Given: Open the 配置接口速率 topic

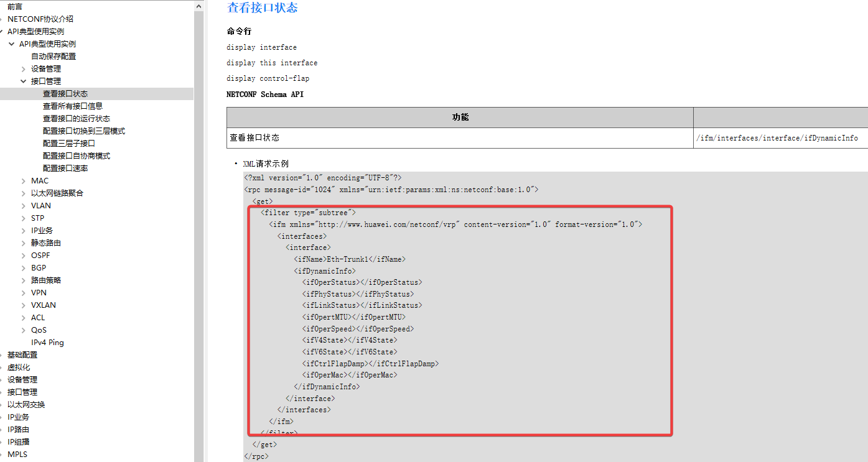Looking at the screenshot, I should 65,169.
